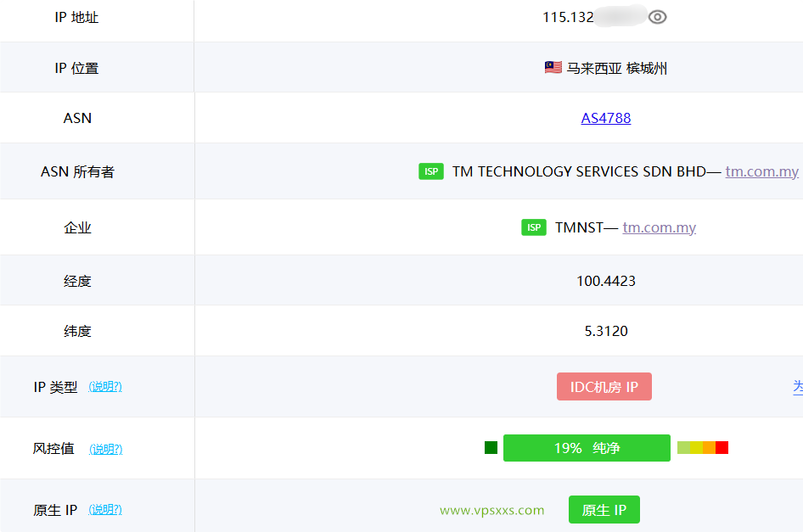Screen dimensions: 803x532
Task: Select the orange swatch in risk scale
Action: [709, 448]
